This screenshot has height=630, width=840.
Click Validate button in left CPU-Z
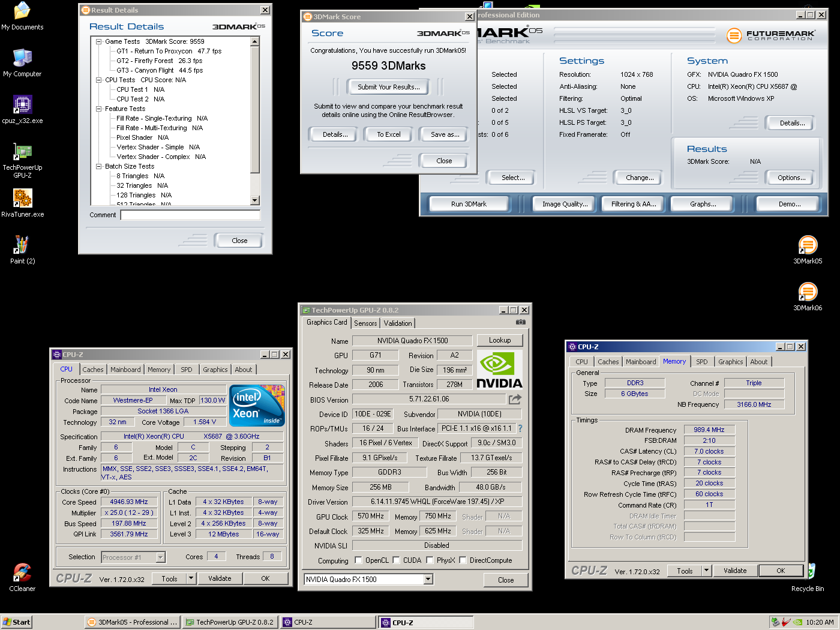[x=220, y=578]
